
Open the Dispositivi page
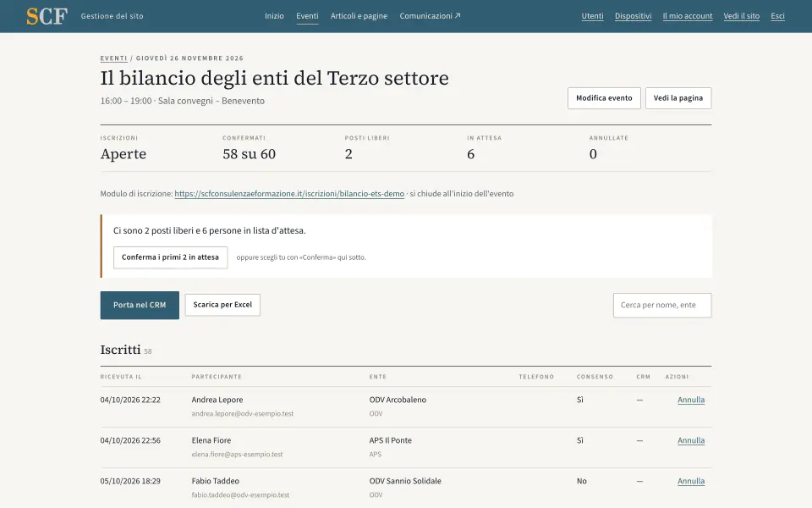point(633,16)
